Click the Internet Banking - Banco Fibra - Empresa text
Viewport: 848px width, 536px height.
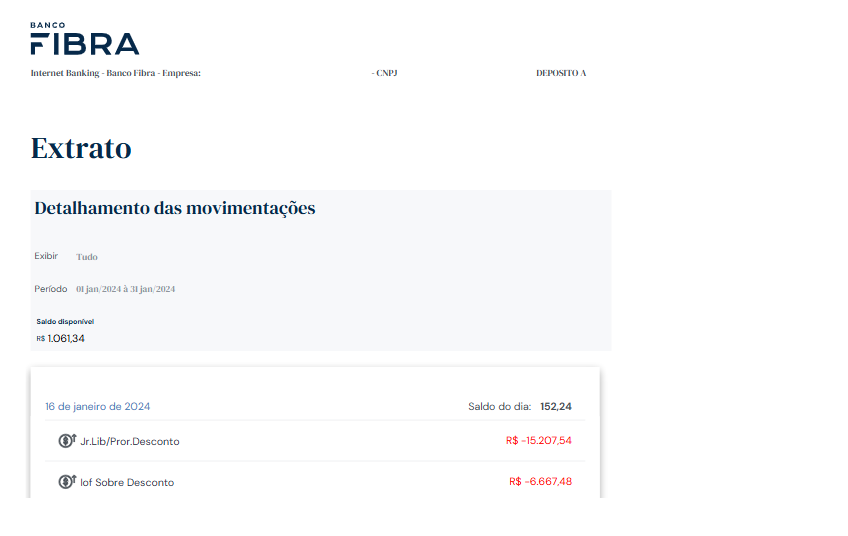pyautogui.click(x=116, y=73)
